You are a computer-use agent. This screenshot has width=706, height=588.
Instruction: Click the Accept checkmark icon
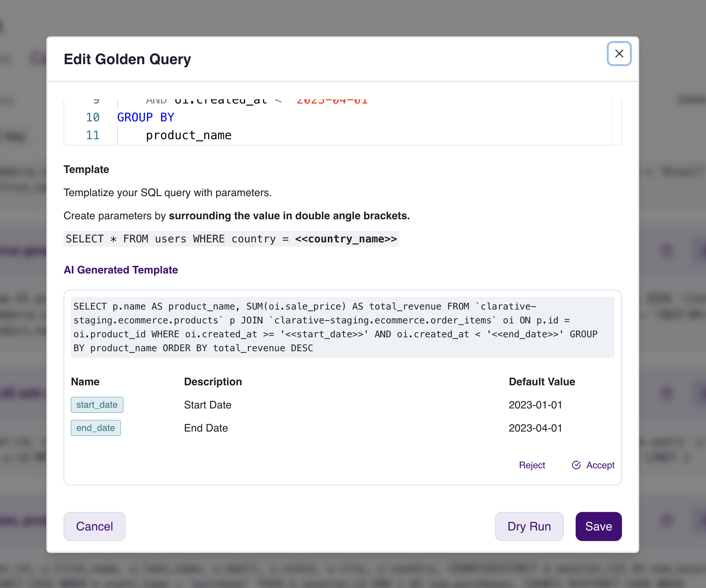tap(576, 465)
